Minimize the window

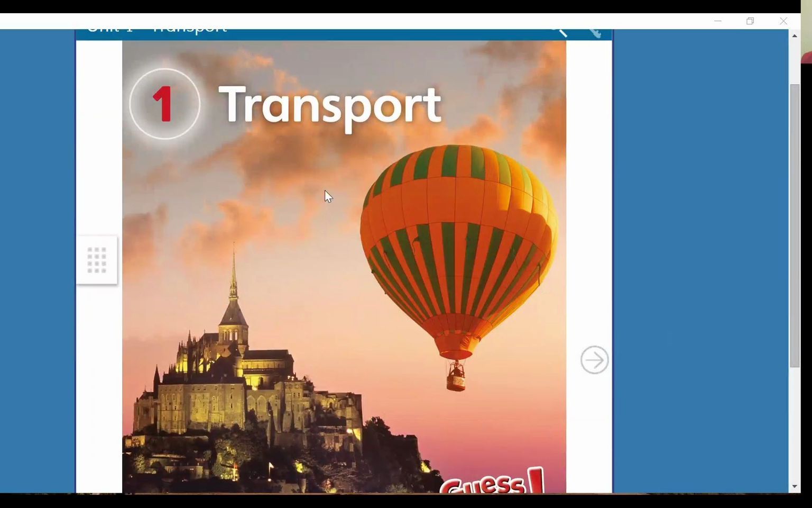(718, 21)
